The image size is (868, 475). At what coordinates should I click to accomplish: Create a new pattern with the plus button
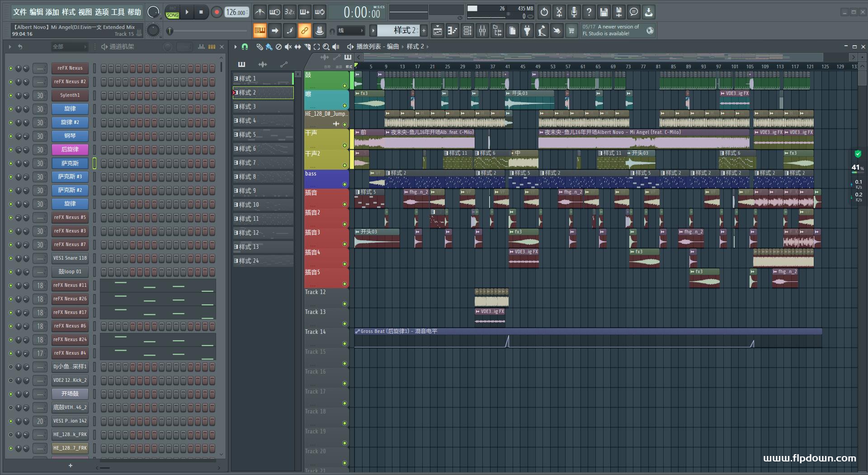[x=424, y=30]
